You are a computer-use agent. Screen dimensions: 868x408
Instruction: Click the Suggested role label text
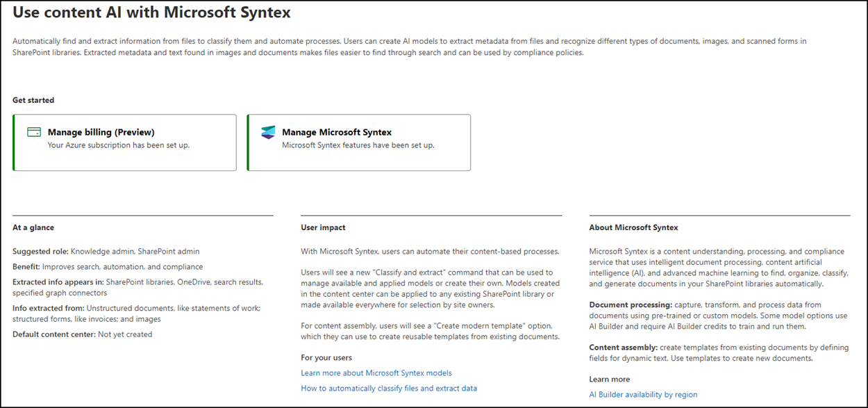tap(41, 251)
